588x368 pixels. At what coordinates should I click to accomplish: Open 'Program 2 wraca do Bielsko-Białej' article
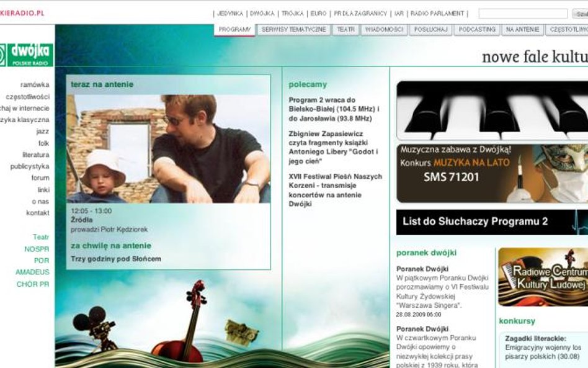(334, 109)
